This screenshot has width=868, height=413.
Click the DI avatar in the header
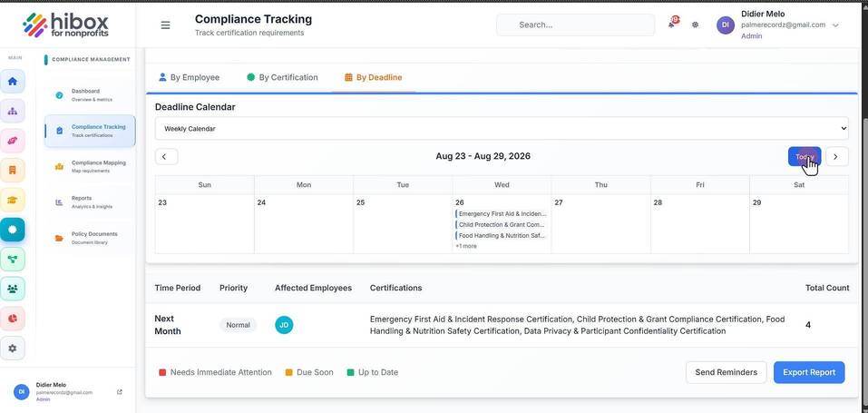(x=726, y=25)
